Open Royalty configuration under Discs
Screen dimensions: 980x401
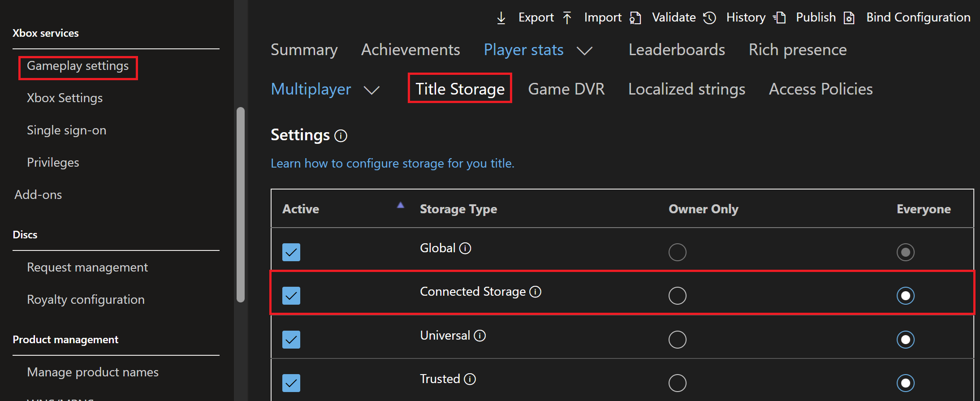[86, 300]
